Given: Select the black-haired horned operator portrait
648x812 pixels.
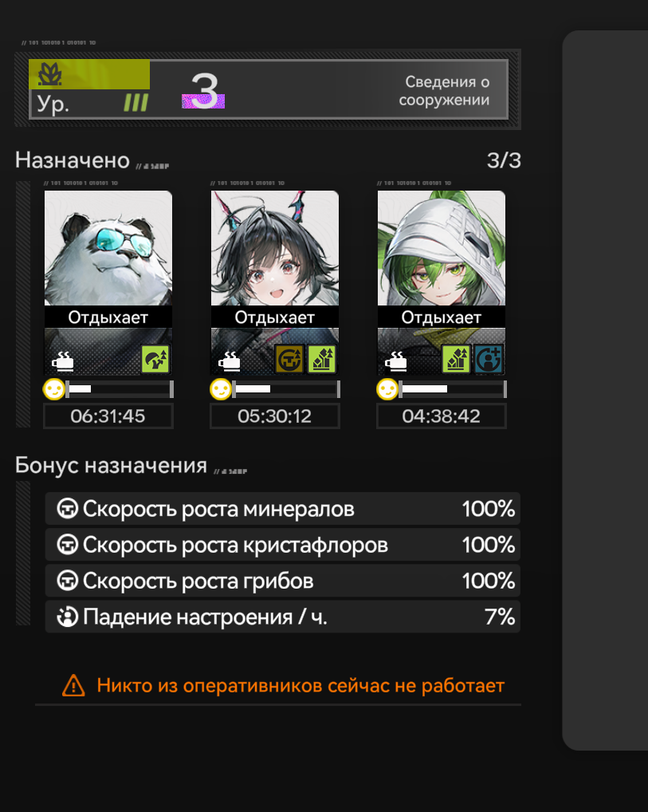Looking at the screenshot, I should point(275,248).
